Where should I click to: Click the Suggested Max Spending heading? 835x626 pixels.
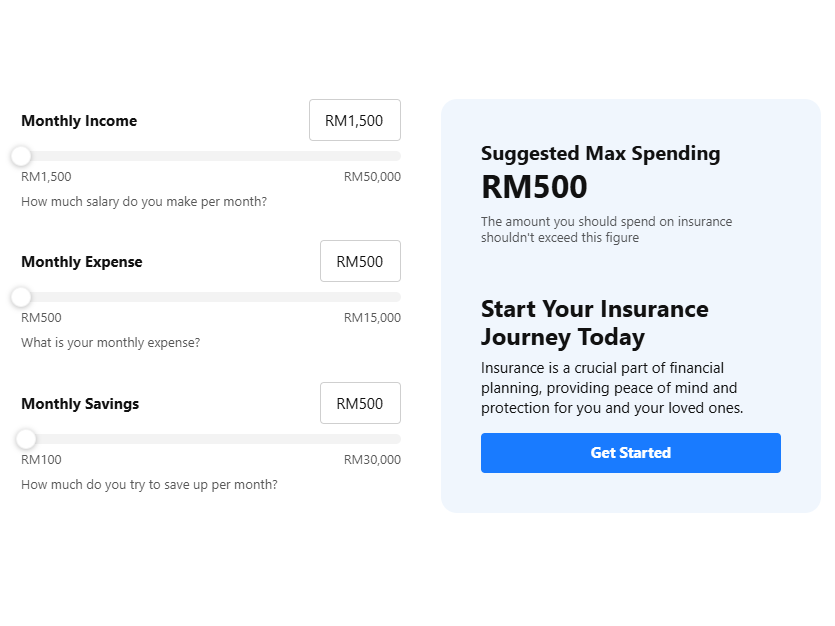point(600,153)
